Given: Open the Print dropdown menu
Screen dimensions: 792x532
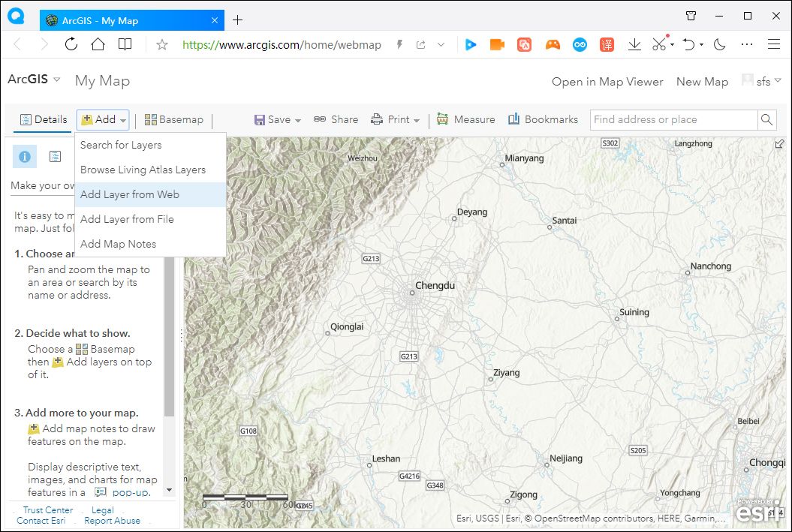Looking at the screenshot, I should tap(395, 119).
